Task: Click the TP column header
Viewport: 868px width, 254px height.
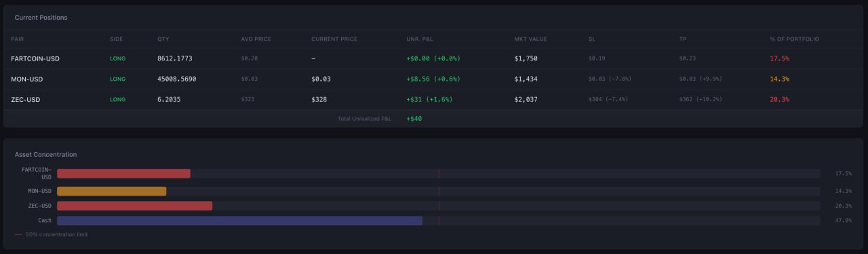Action: coord(682,39)
